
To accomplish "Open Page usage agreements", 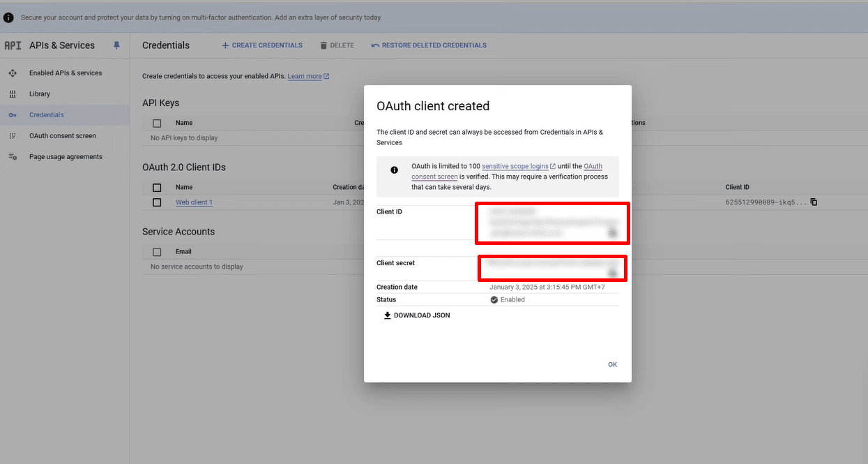I will coord(65,157).
